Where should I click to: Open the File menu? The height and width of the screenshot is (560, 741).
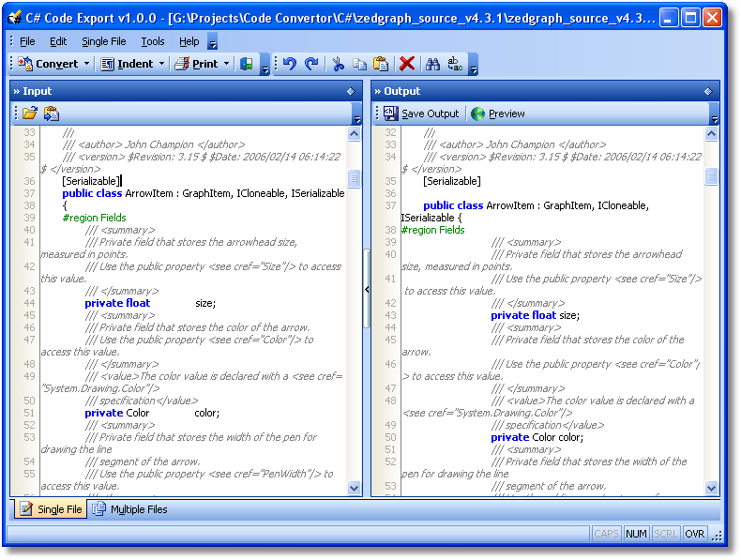click(x=27, y=41)
